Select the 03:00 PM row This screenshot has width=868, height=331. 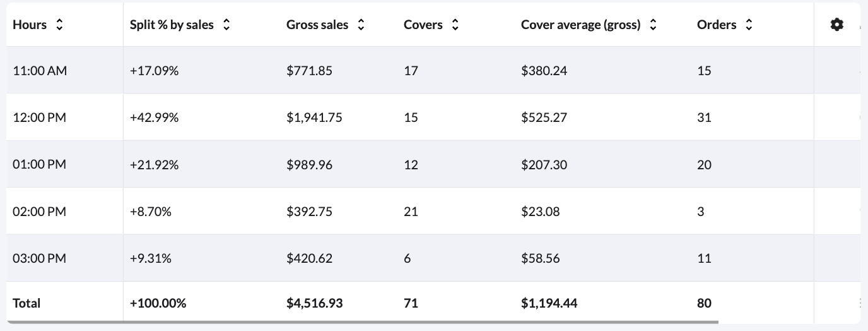[x=40, y=258]
